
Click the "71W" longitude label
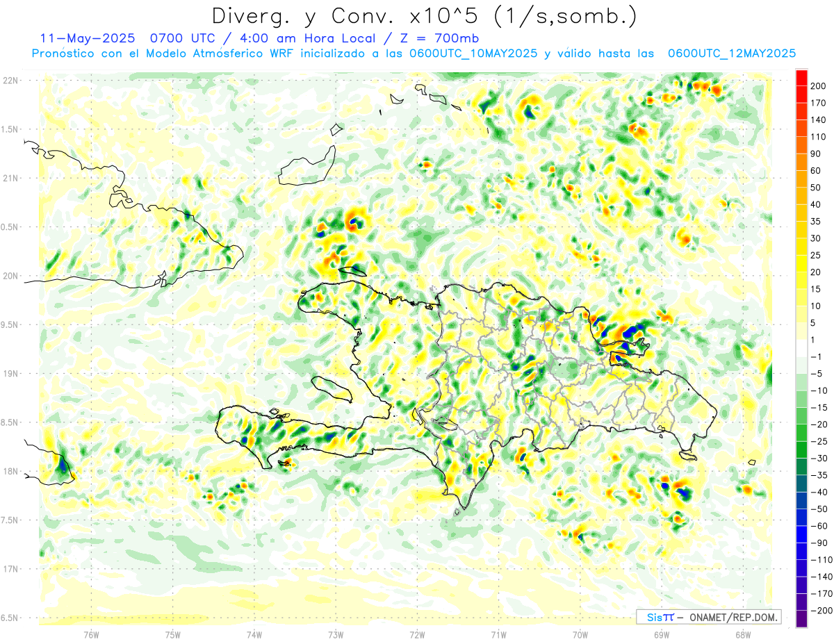tap(498, 634)
